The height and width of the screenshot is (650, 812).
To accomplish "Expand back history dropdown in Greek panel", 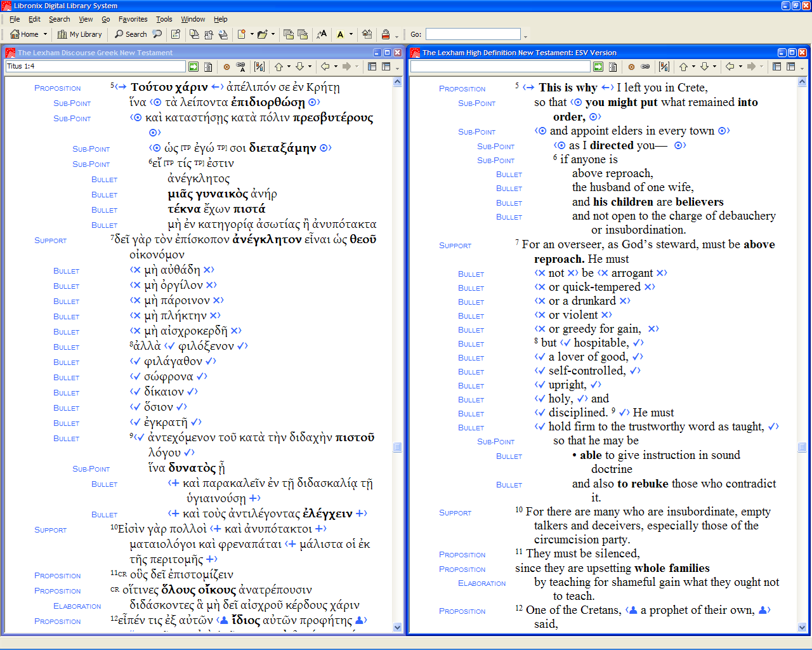I will click(335, 66).
